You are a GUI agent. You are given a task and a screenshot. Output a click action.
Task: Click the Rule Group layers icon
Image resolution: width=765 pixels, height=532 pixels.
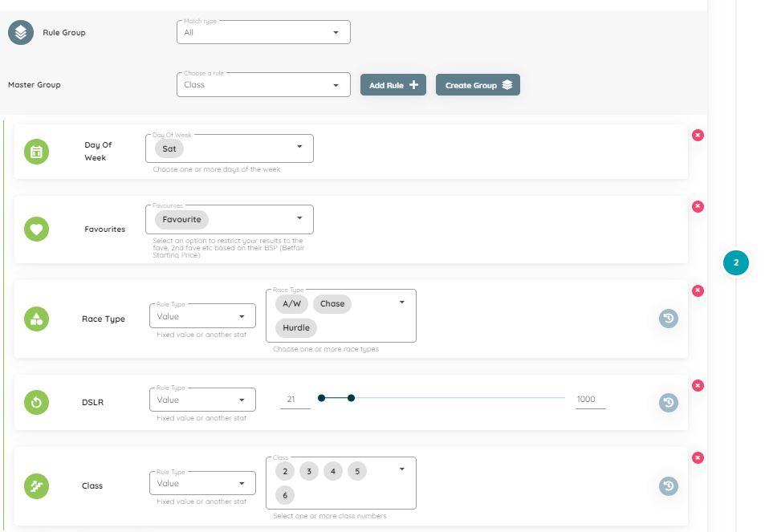click(x=21, y=33)
